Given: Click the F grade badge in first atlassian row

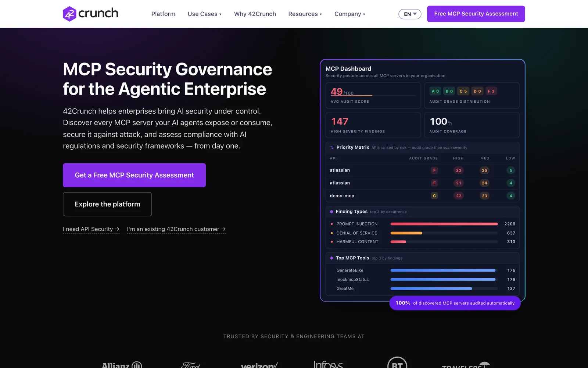Looking at the screenshot, I should (x=434, y=170).
